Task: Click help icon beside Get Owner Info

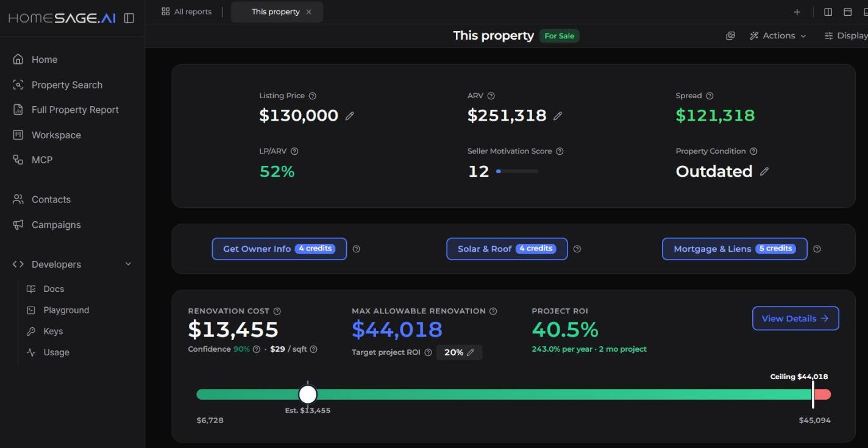Action: coord(357,249)
